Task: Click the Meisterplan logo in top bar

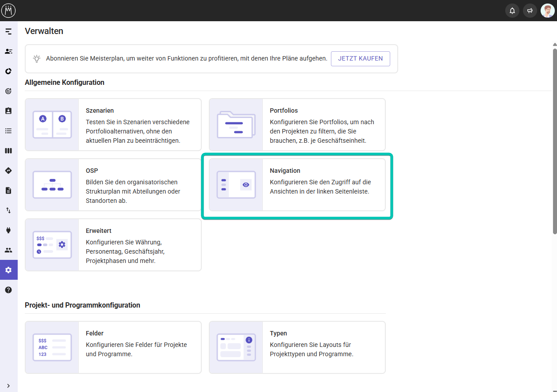Action: pos(8,10)
